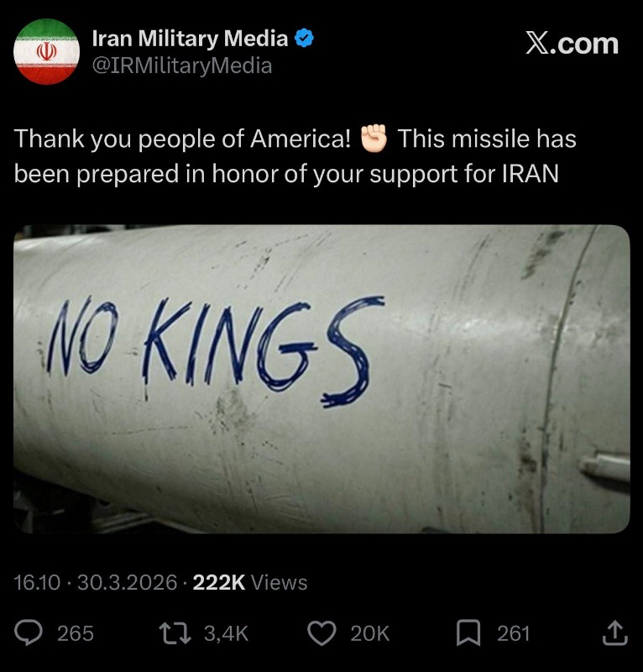Viewport: 643px width, 672px height.
Task: Open the NO KINGS missile image
Action: click(x=321, y=378)
